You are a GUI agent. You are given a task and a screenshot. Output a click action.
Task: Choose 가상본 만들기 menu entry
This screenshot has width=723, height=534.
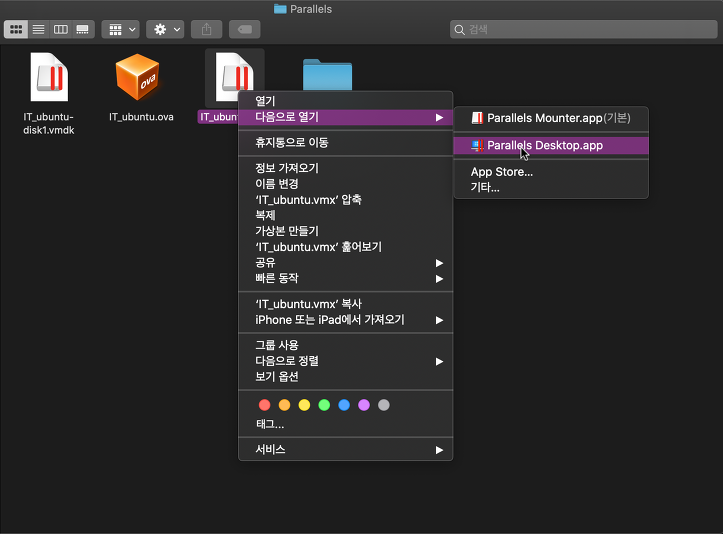click(346, 231)
